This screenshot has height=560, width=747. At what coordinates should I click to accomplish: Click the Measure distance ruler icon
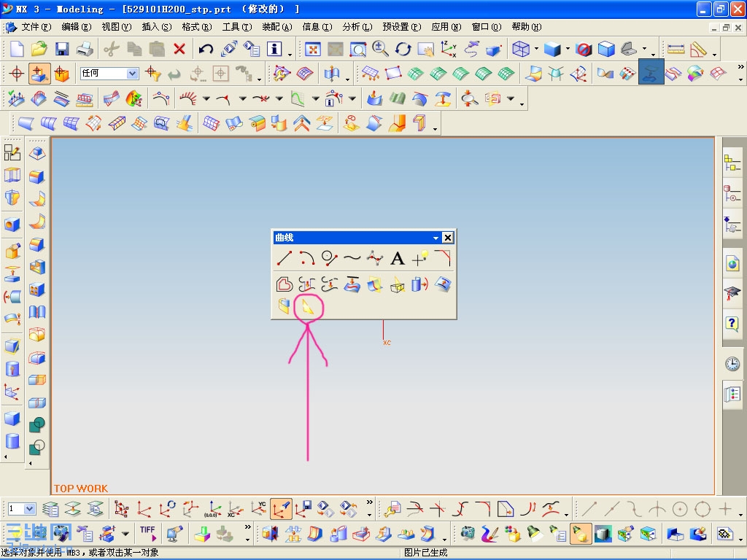click(676, 49)
